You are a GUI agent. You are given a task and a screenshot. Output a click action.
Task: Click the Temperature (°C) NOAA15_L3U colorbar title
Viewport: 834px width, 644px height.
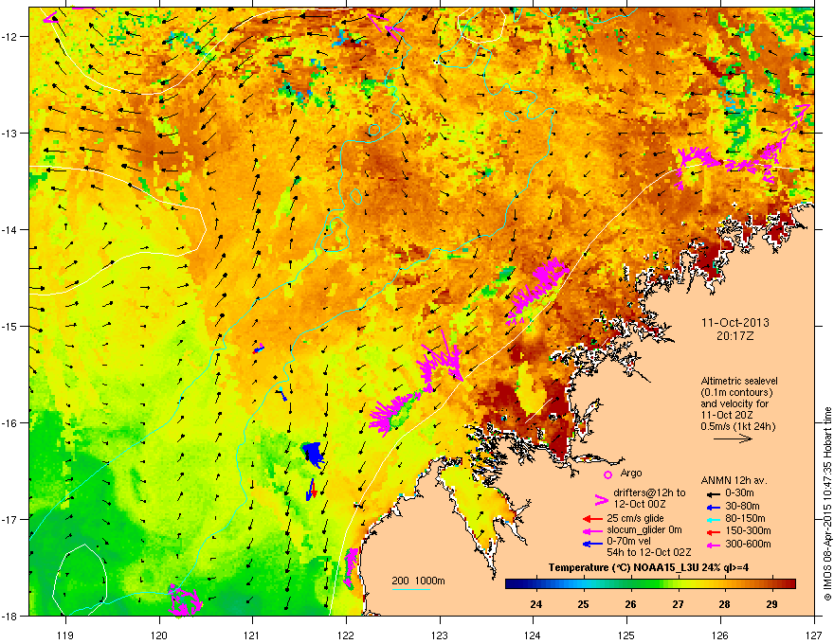(x=648, y=567)
